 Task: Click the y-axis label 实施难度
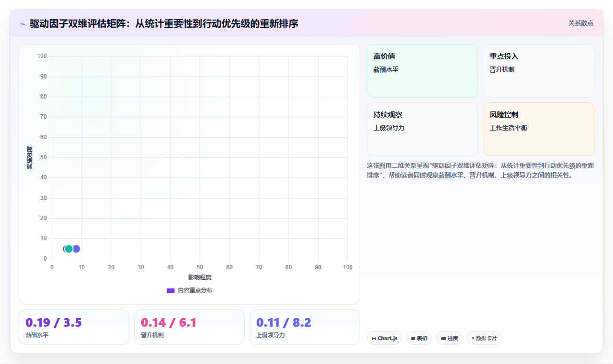click(x=30, y=158)
